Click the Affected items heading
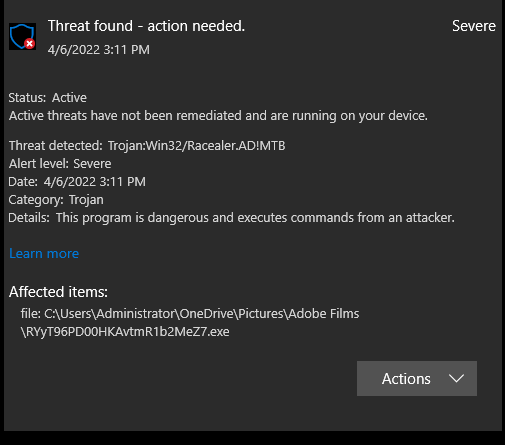The height and width of the screenshot is (445, 505). (58, 292)
